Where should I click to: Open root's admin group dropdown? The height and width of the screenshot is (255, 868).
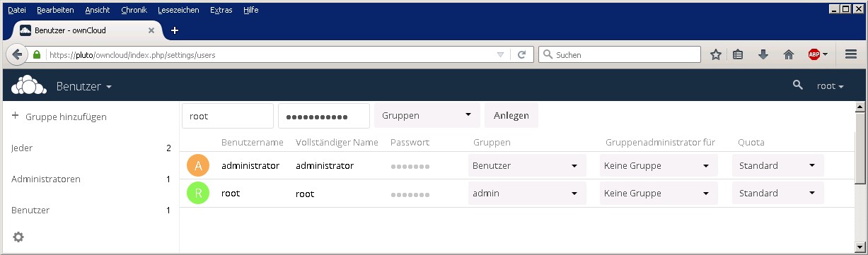pyautogui.click(x=528, y=193)
